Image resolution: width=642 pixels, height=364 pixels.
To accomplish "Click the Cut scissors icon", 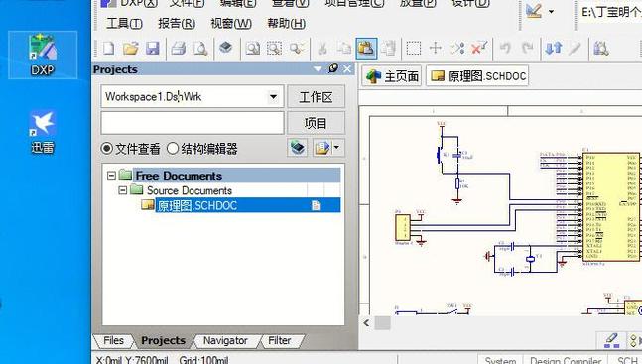I will coord(322,49).
